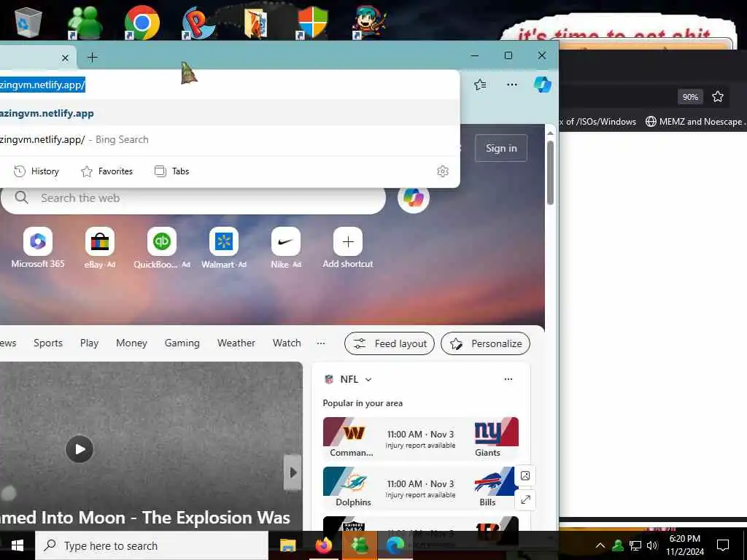Switch to the Sports feed tab
The width and height of the screenshot is (747, 560).
coord(48,343)
